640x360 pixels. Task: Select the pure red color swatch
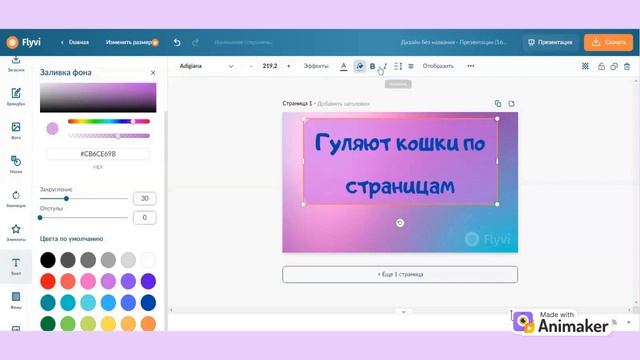48,281
